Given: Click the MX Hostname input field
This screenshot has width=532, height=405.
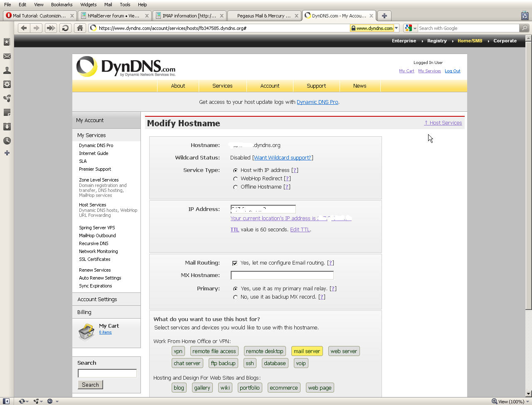Looking at the screenshot, I should 282,275.
